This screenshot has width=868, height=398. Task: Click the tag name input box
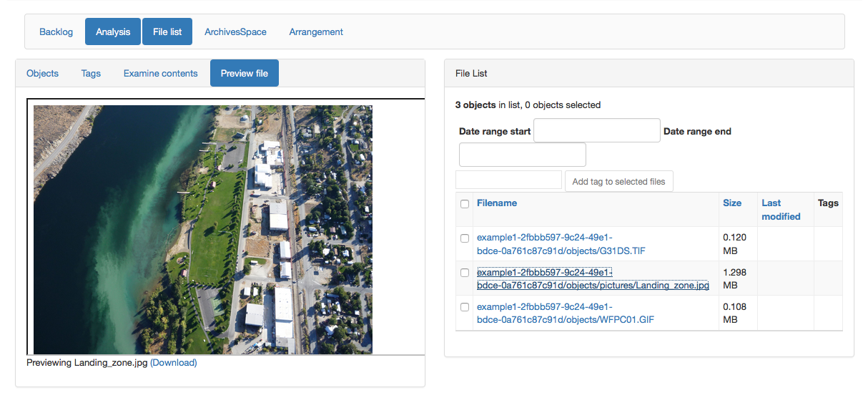tap(508, 180)
